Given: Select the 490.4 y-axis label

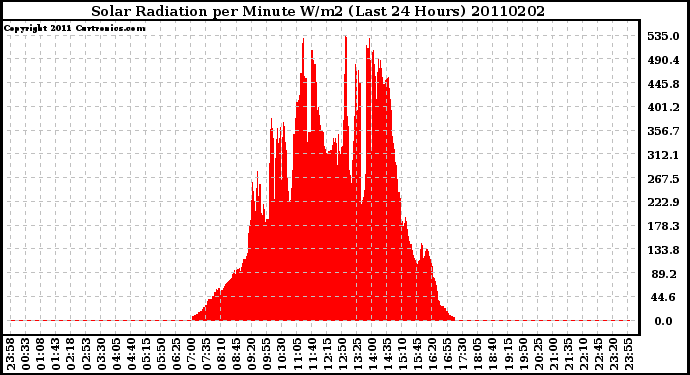Looking at the screenshot, I should [x=663, y=60].
